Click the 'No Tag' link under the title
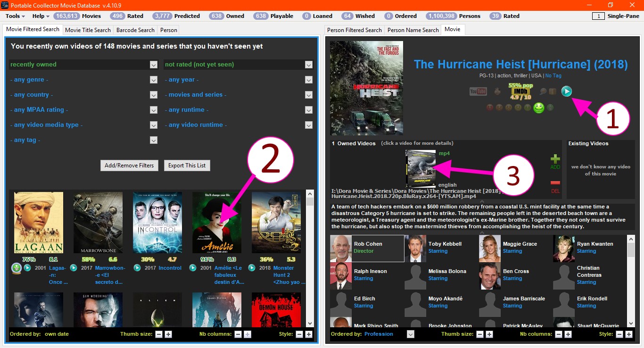This screenshot has width=644, height=348. coord(553,75)
